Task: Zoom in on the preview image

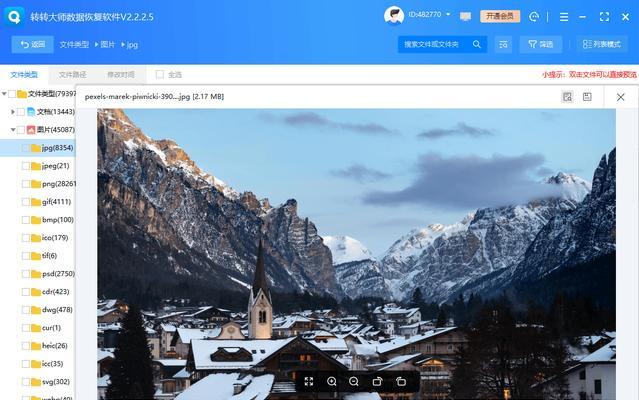Action: point(332,381)
